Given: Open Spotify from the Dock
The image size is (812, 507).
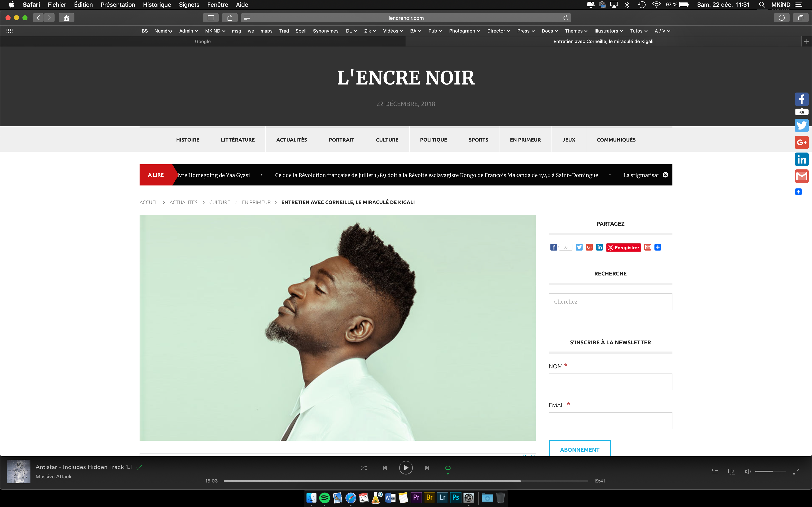Looking at the screenshot, I should [324, 498].
